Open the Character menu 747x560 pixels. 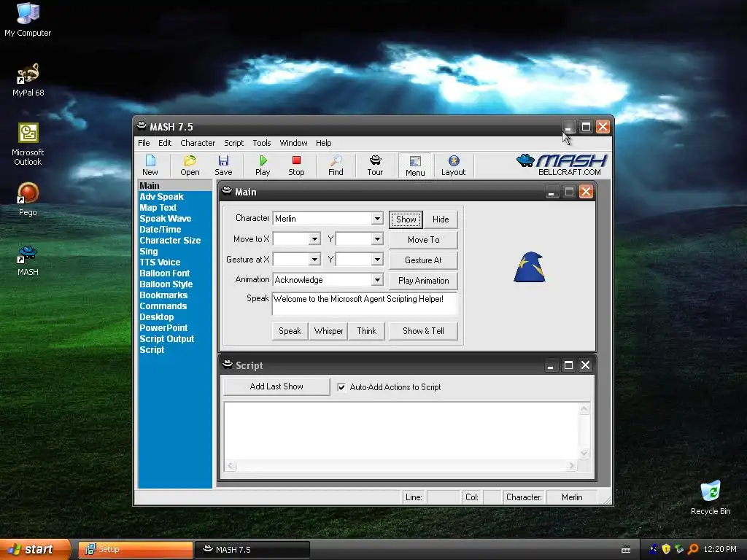coord(198,143)
